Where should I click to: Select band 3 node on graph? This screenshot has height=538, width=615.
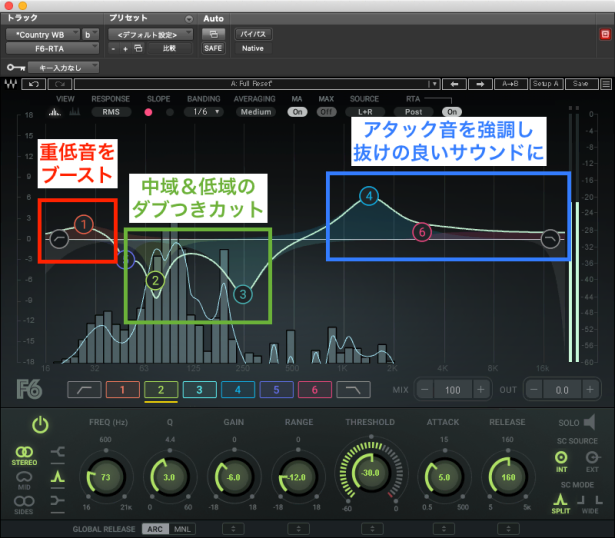click(x=243, y=294)
